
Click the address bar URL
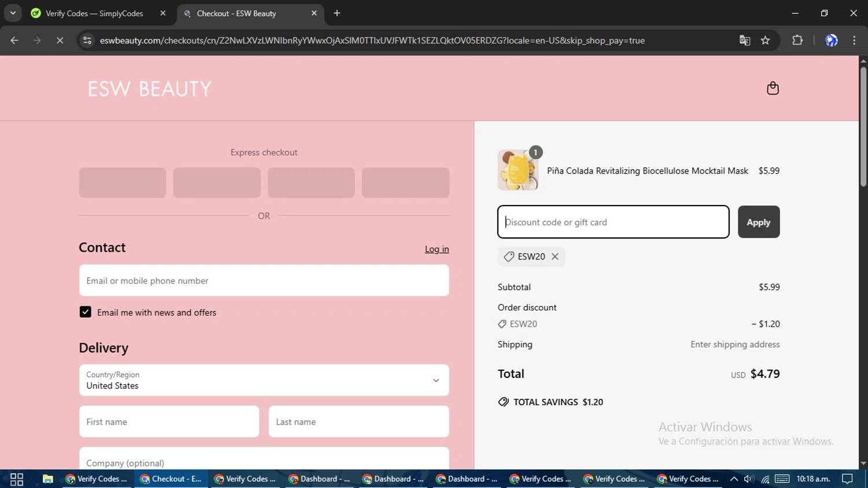(372, 41)
